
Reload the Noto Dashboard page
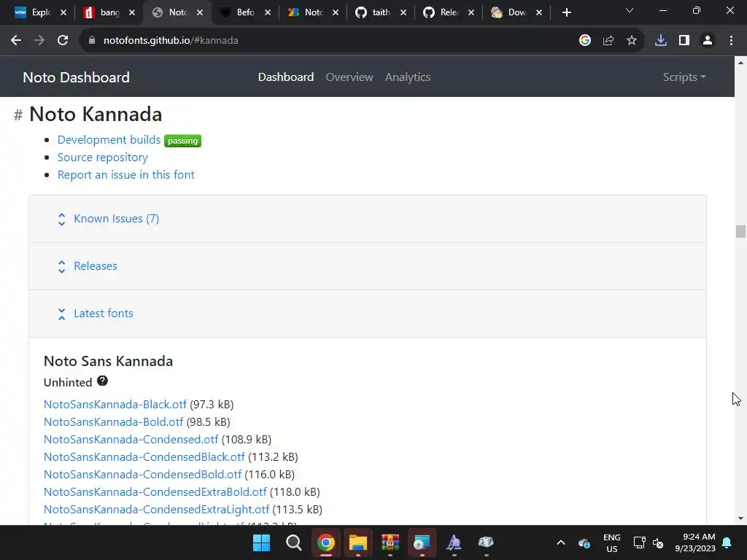click(x=63, y=41)
